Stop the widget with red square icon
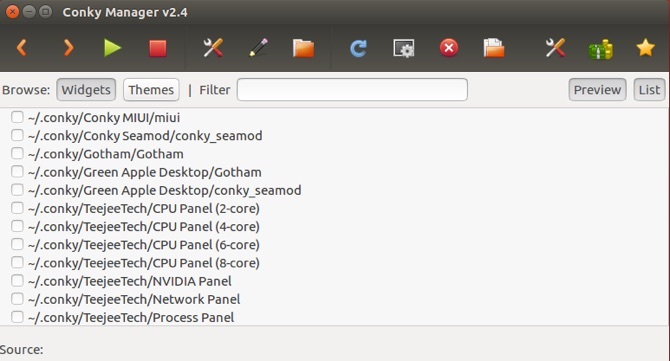 (x=158, y=48)
